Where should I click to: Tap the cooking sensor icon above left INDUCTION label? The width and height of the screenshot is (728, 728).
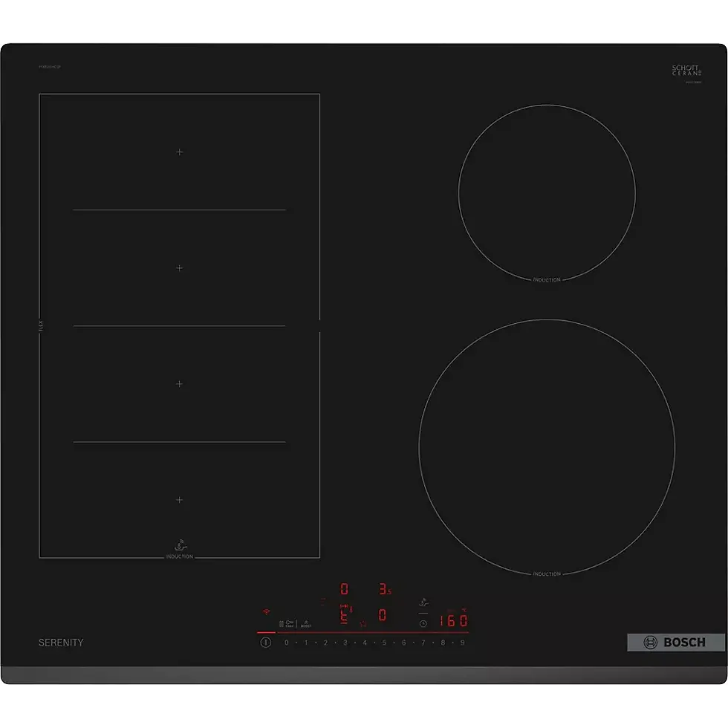181,545
